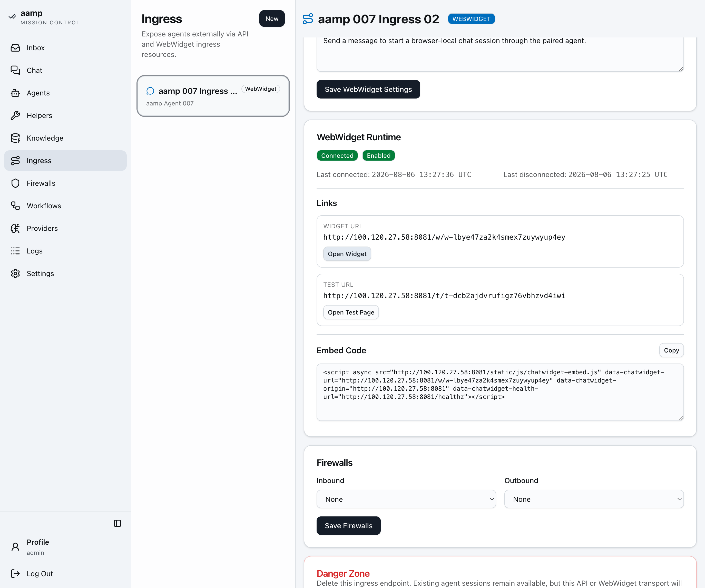Click the WebWidget tag on ingress card
705x588 pixels.
coord(260,89)
